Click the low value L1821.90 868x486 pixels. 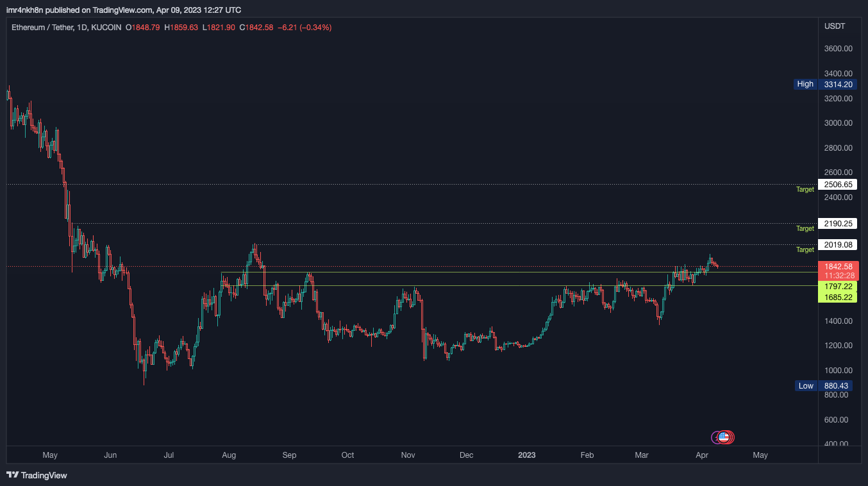point(219,28)
